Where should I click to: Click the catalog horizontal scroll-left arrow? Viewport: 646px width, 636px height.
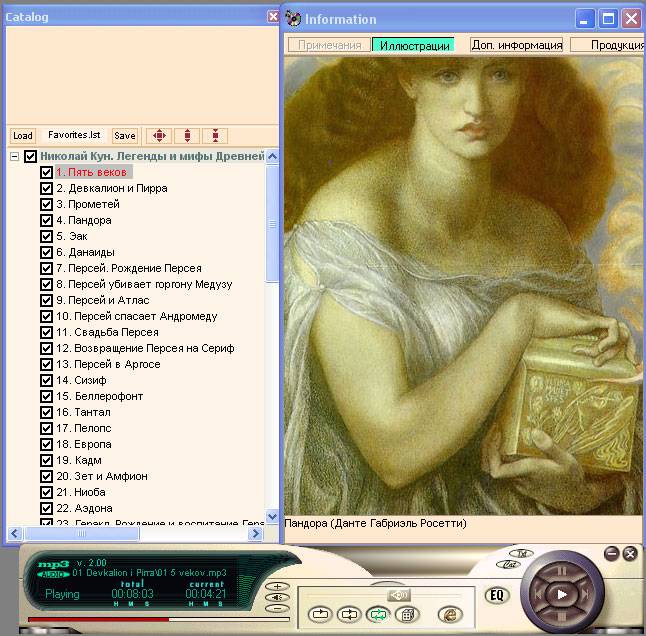(15, 534)
